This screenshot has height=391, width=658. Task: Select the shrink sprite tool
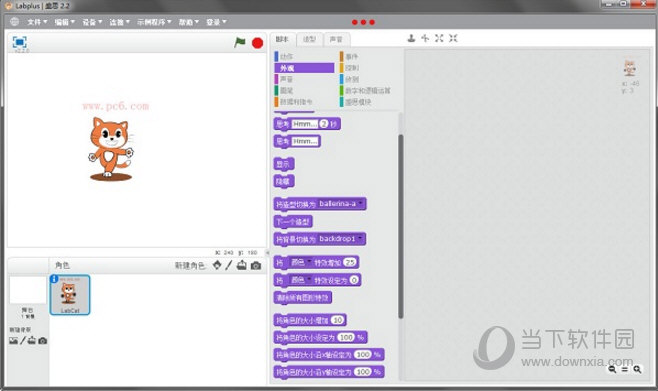click(453, 38)
